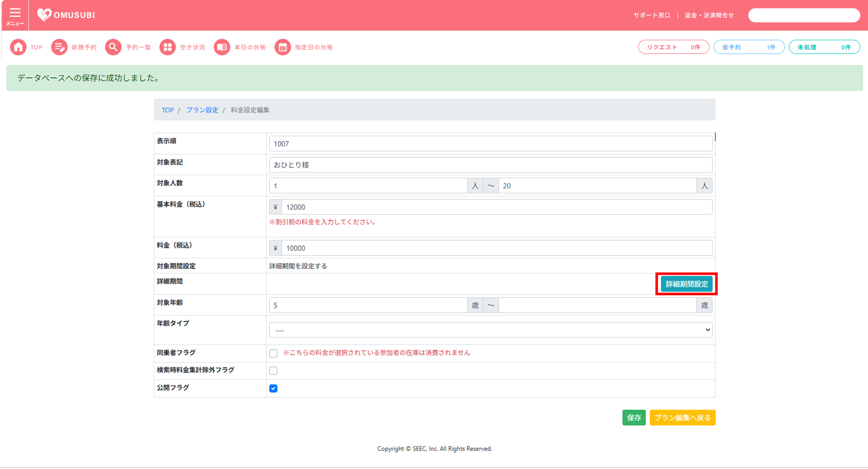The image size is (868, 469).
Task: Click the header search box
Action: [804, 15]
